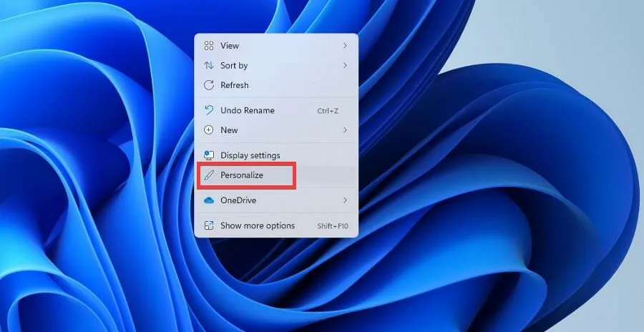Click the OneDrive cloud icon

(x=209, y=200)
